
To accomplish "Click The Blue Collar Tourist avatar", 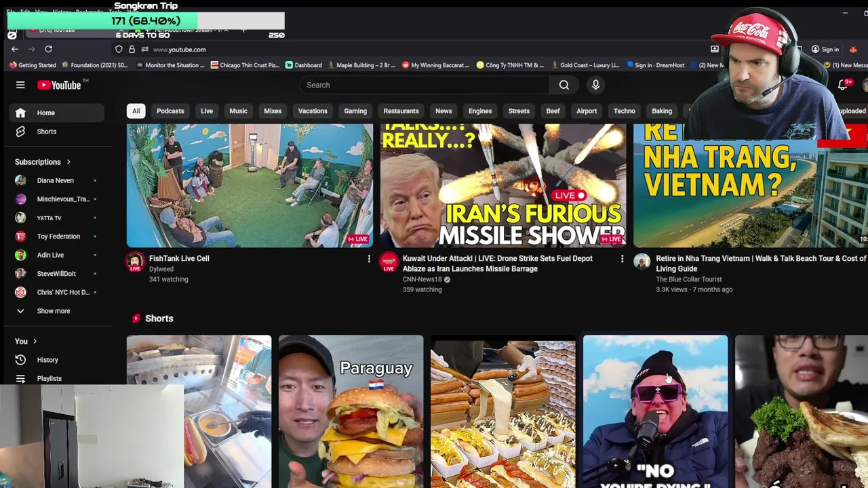I will (x=642, y=262).
